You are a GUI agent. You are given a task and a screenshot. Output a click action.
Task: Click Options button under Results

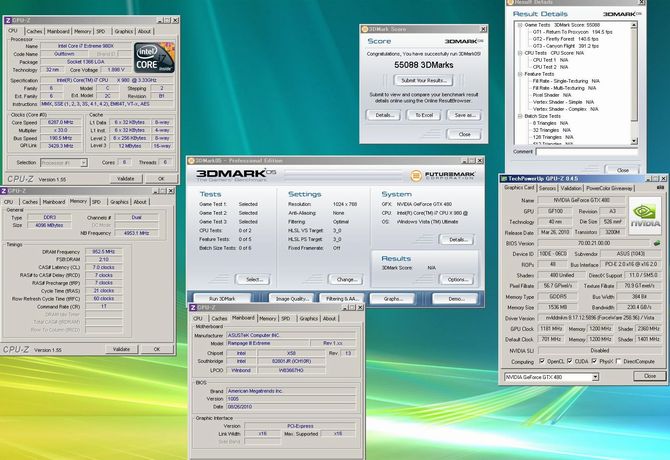(457, 279)
